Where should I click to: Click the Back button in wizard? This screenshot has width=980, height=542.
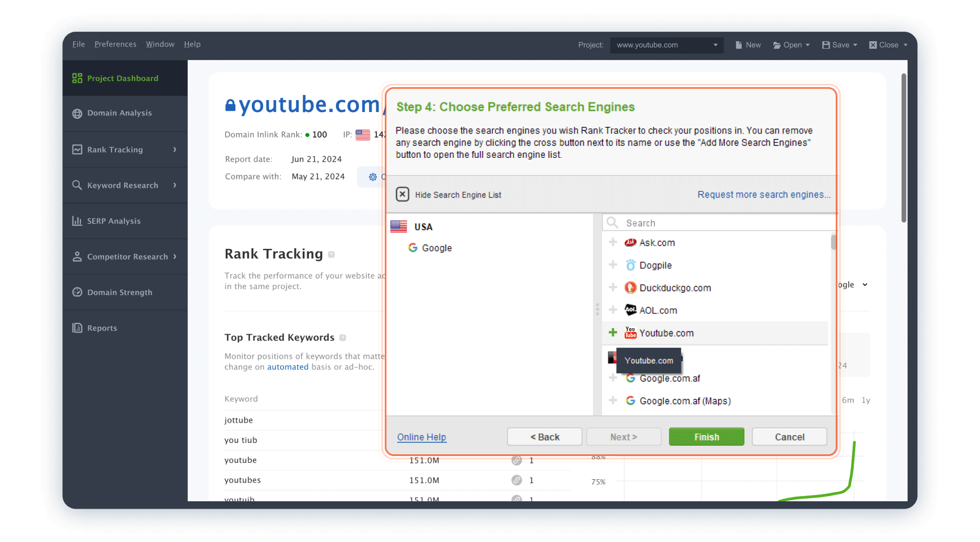(545, 437)
